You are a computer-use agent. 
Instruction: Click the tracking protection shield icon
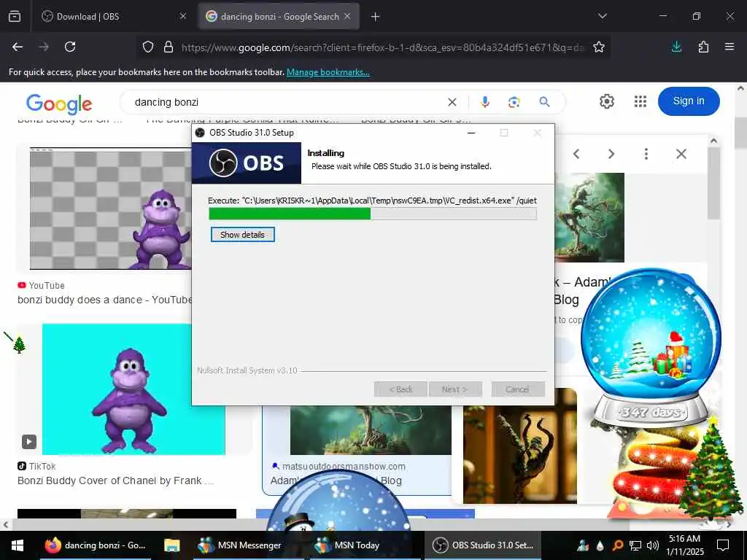tap(148, 47)
